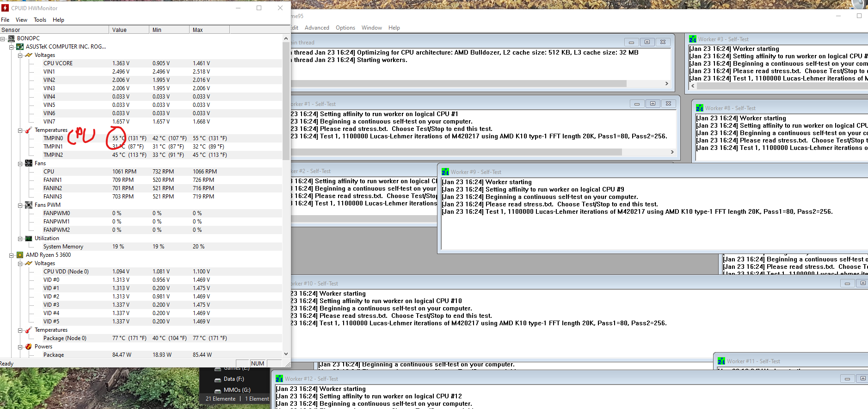Screen dimensions: 868x409
Task: Click HWMonitor scrollbar down arrow
Action: tap(286, 354)
